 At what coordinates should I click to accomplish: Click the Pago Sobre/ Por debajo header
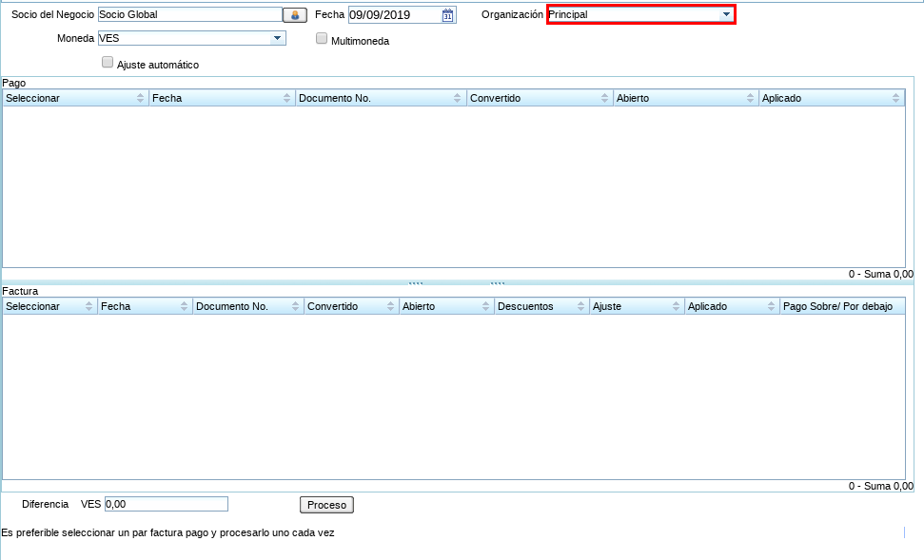842,306
